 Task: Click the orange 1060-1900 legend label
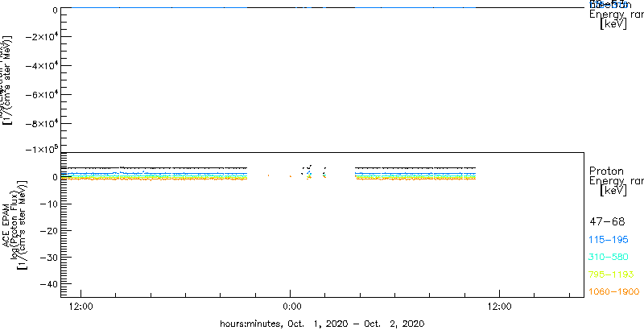(x=614, y=291)
